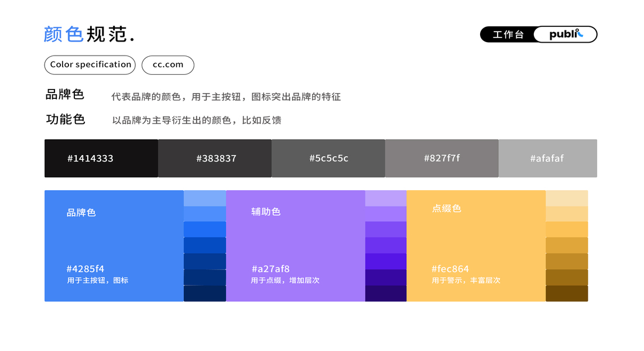Select the publi white tab
This screenshot has height=351, width=644.
(566, 35)
